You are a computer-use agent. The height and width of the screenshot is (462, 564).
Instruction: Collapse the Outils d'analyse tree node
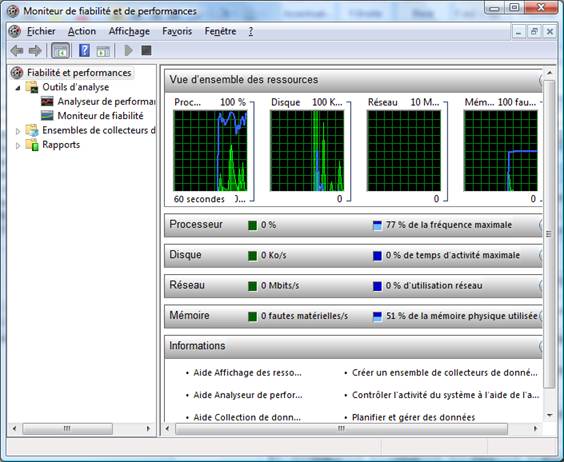pyautogui.click(x=18, y=87)
